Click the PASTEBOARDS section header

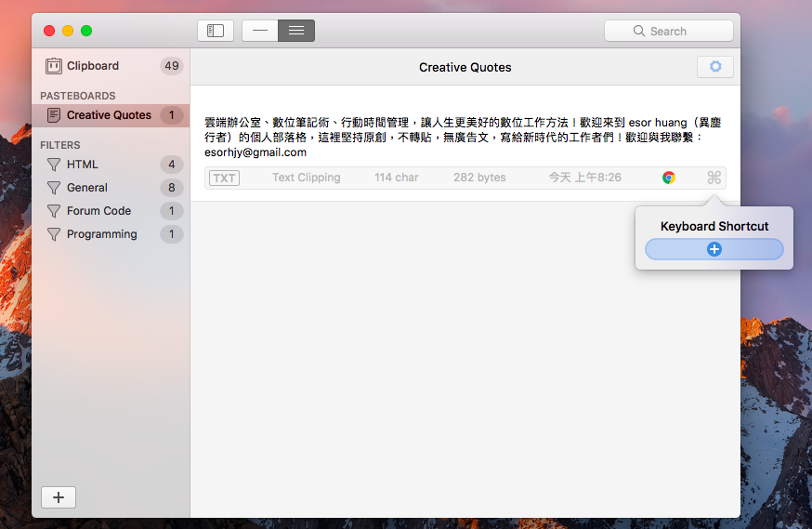78,96
